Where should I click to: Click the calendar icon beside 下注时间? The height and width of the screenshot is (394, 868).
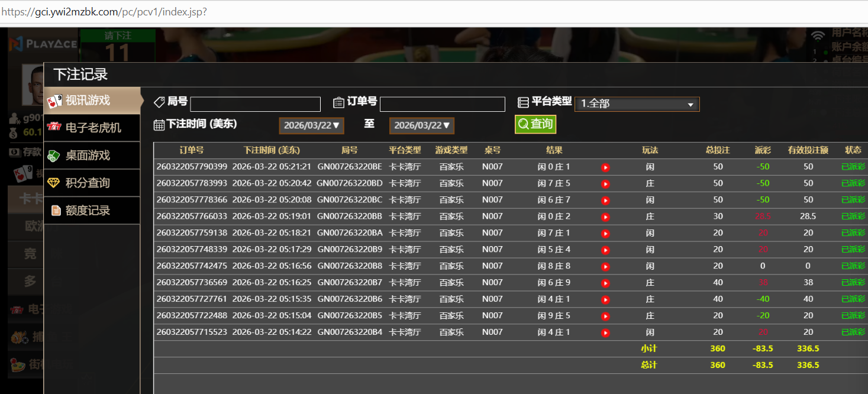tap(159, 125)
